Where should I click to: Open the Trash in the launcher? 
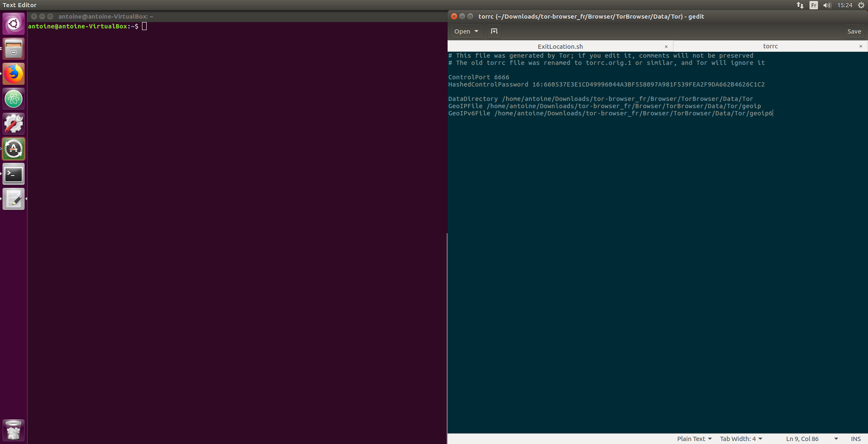click(14, 430)
